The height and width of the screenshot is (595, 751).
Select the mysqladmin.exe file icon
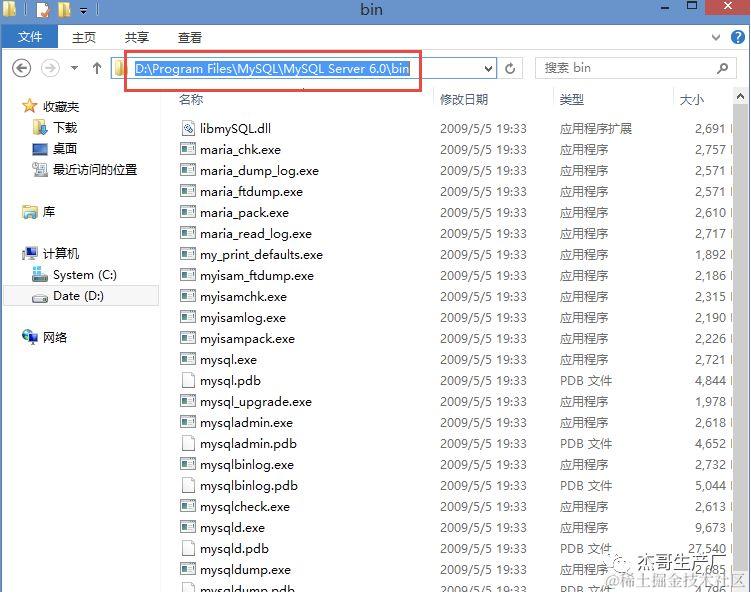click(x=188, y=422)
